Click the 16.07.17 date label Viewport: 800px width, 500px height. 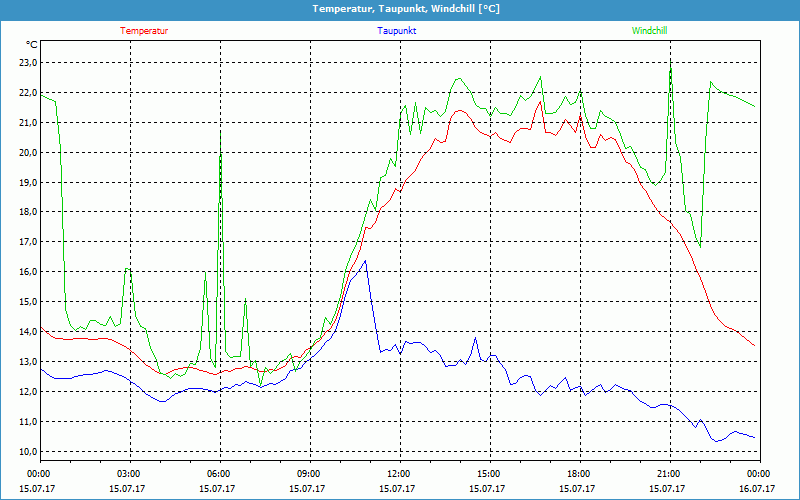tap(758, 489)
